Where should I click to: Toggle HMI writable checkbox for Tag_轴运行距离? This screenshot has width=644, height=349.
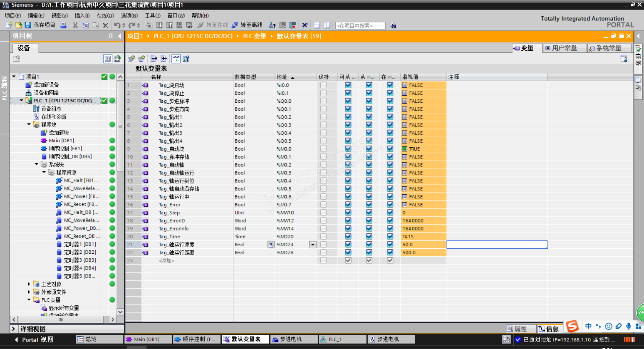click(369, 253)
